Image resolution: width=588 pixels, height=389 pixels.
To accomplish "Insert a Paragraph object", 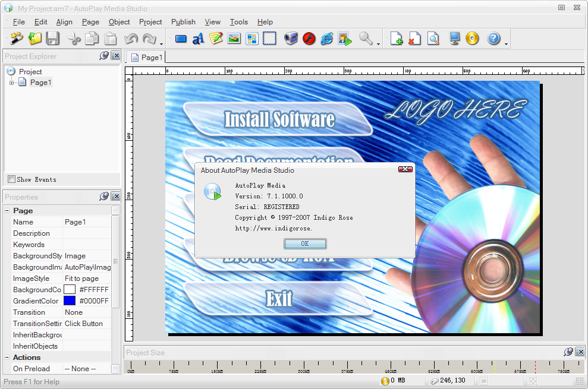I will point(216,38).
